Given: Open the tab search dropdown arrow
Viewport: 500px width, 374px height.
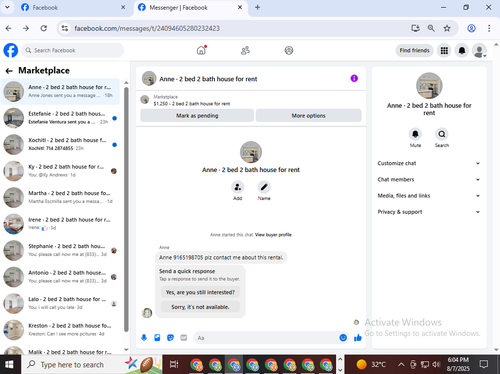Looking at the screenshot, I should tap(7, 7).
